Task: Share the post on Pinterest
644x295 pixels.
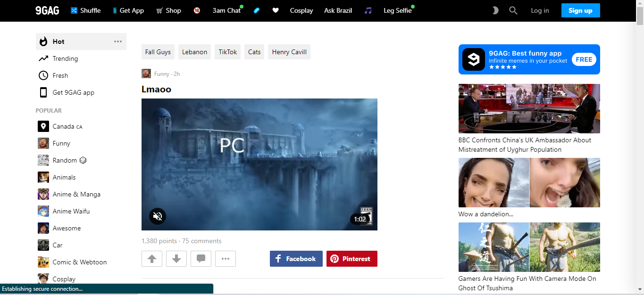Action: pos(352,259)
